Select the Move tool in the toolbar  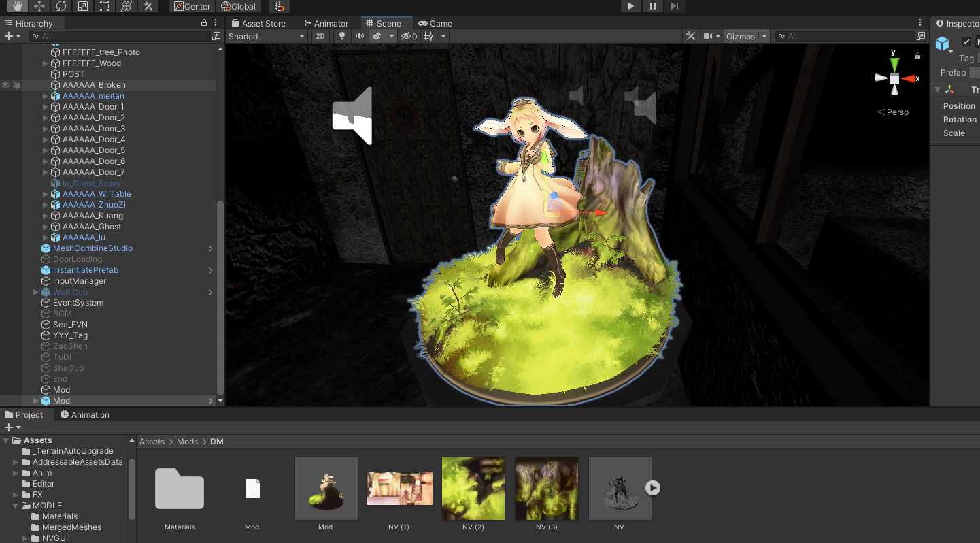click(39, 6)
